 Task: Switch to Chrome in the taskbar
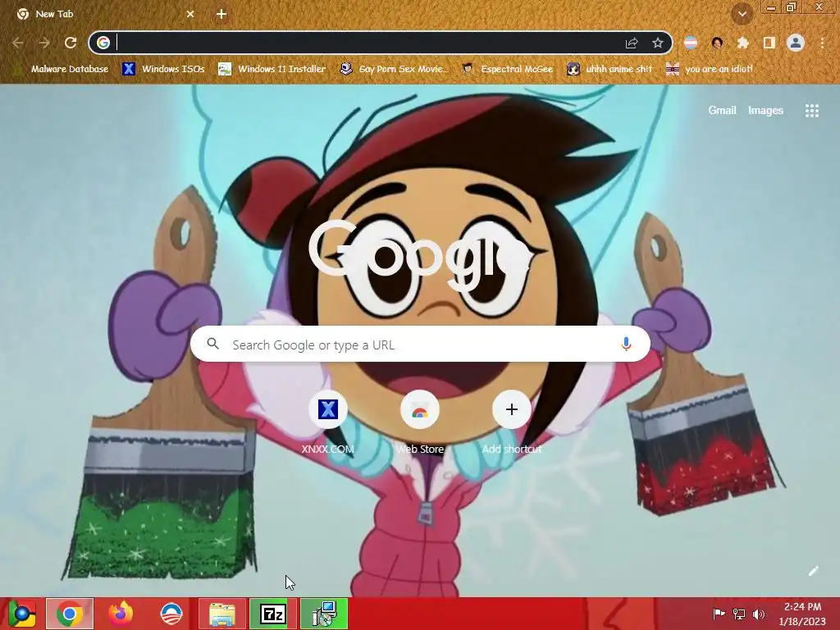[x=70, y=614]
